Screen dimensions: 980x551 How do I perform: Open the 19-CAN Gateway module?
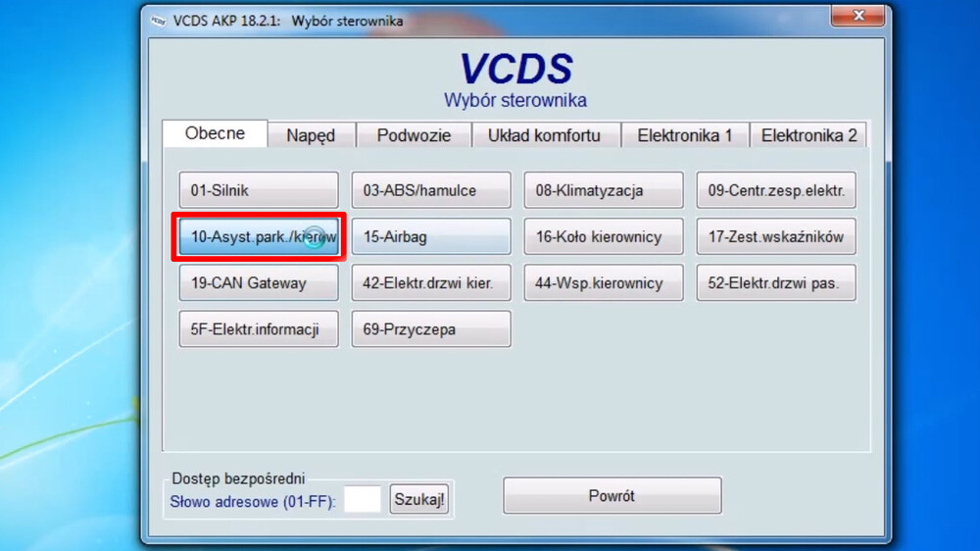(259, 283)
